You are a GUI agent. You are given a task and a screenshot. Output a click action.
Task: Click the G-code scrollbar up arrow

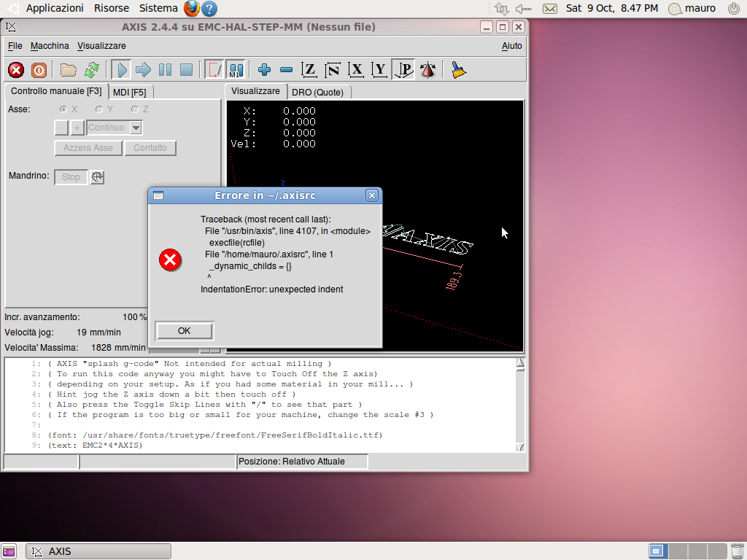pyautogui.click(x=520, y=363)
